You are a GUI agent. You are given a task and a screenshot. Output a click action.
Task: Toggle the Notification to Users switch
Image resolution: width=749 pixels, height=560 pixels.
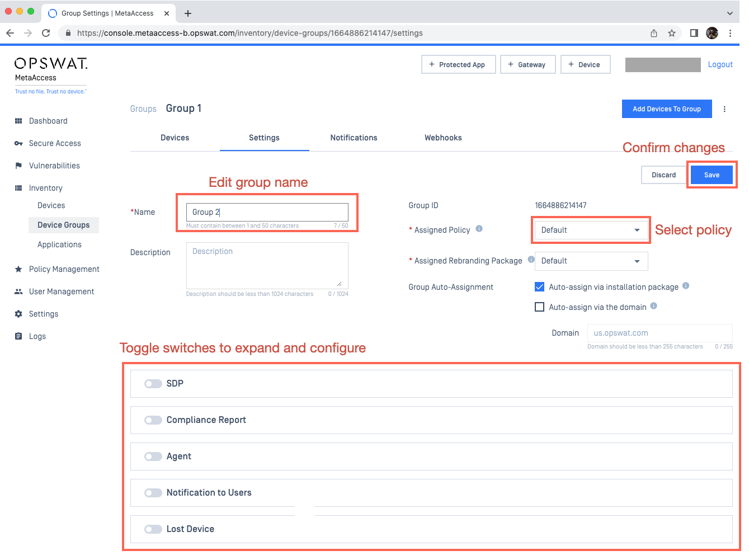(x=153, y=493)
